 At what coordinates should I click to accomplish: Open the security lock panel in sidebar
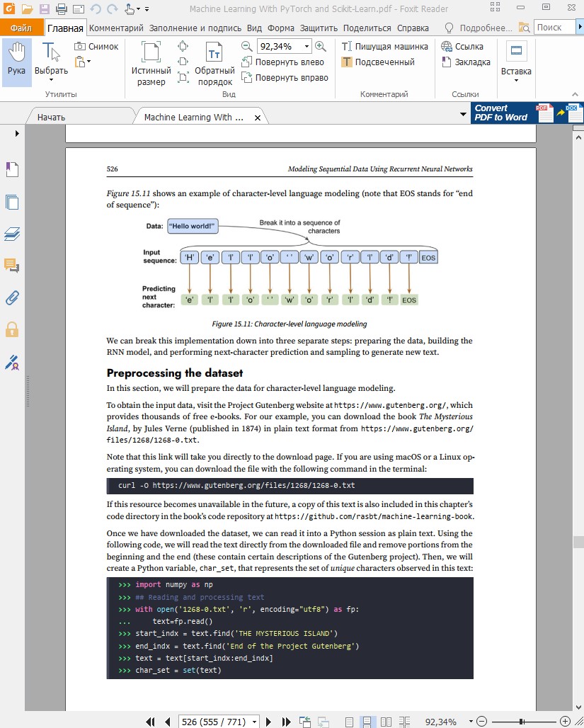pos(12,329)
